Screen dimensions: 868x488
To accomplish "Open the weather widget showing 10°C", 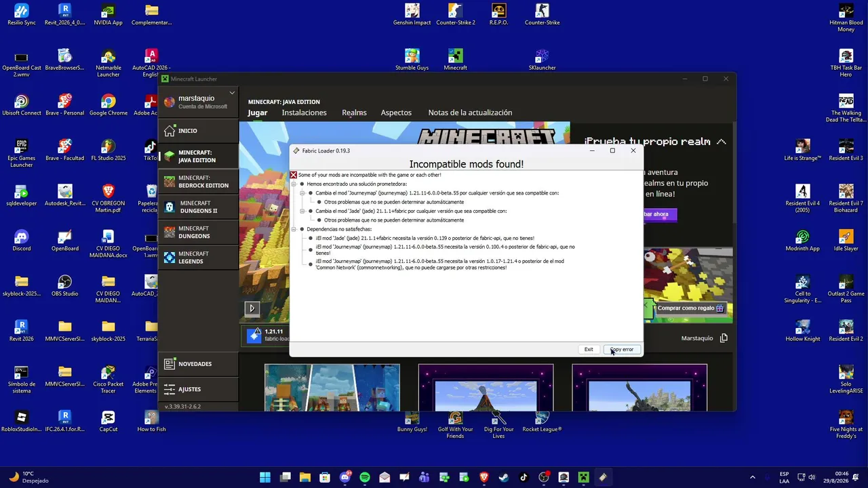I will pos(28,477).
